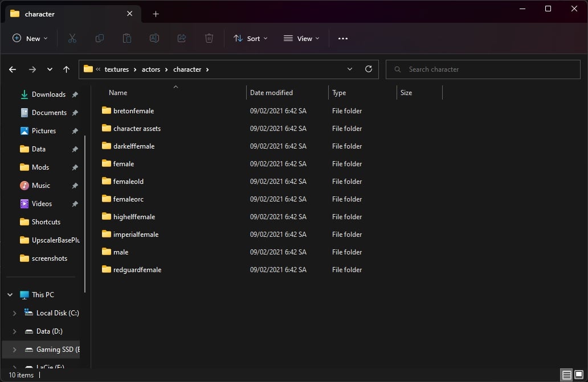This screenshot has width=588, height=382.
Task: Expand Gaming SSD drive node
Action: click(x=15, y=350)
